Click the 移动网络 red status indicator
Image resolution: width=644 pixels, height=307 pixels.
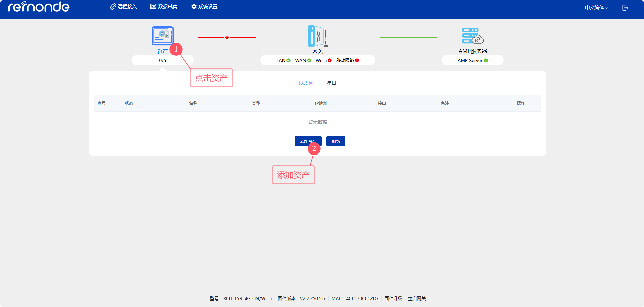coord(357,61)
